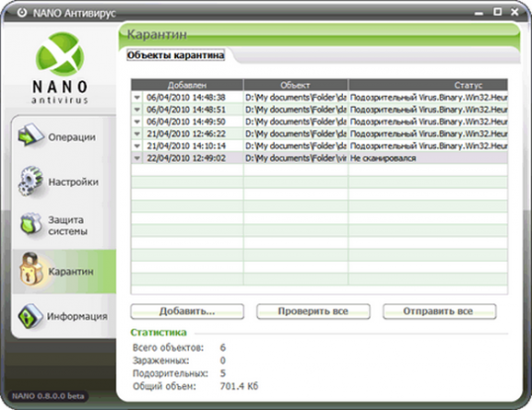Maximize the NANO Антивирус window
The image size is (532, 410).
497,12
